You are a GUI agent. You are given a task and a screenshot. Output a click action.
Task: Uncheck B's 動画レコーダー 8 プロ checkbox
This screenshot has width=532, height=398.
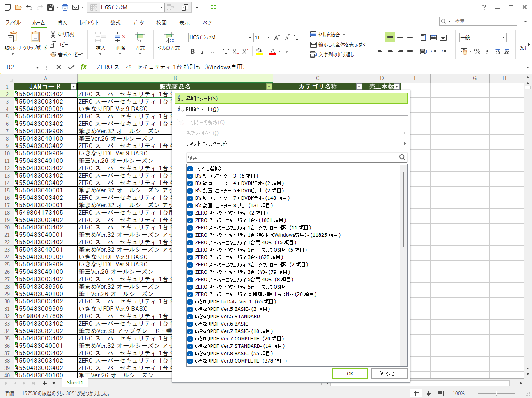tap(190, 206)
